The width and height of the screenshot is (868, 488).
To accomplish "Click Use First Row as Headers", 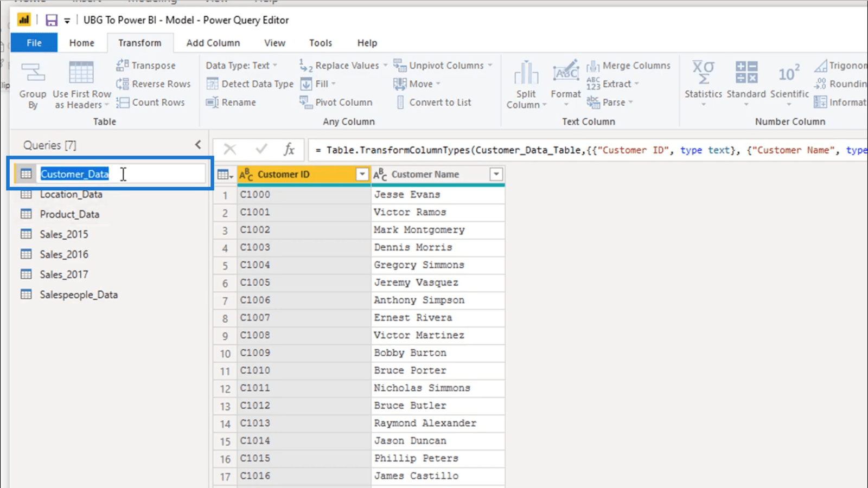I will [x=81, y=85].
